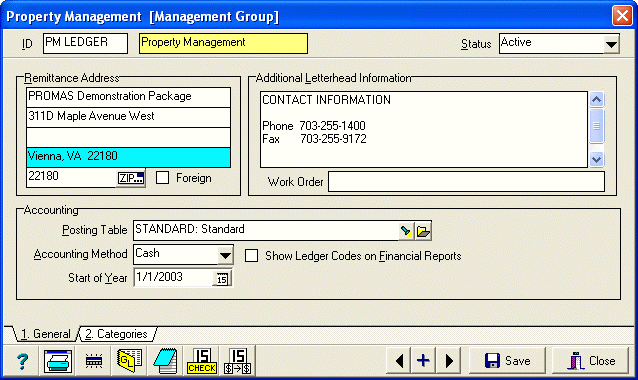Click the Start of Year date 1/1/2003
This screenshot has width=638, height=380.
pos(173,278)
